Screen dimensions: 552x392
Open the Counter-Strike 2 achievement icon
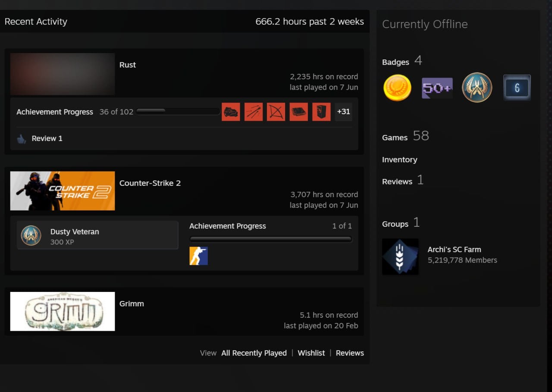[x=199, y=256]
